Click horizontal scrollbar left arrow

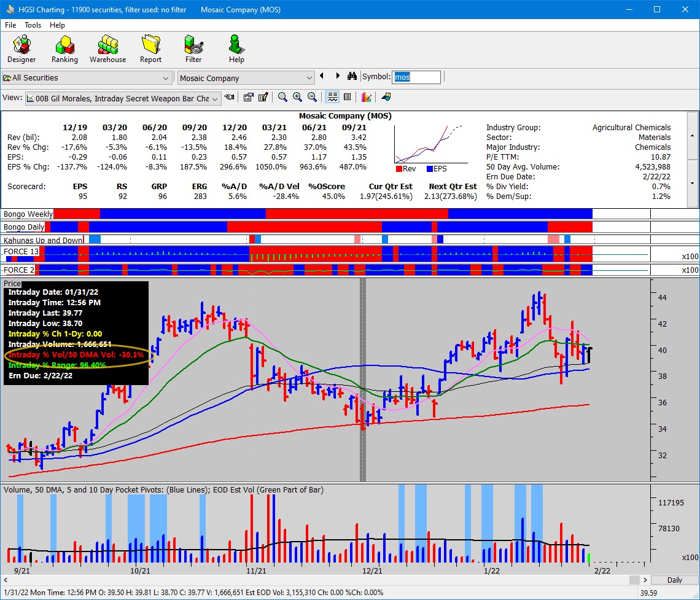(x=6, y=580)
